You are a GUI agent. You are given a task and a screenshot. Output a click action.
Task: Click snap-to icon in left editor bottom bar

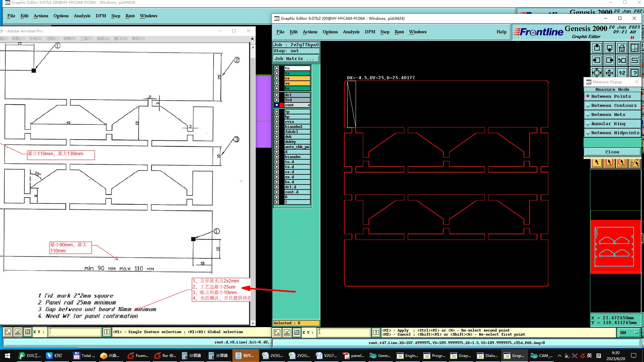click(8, 332)
